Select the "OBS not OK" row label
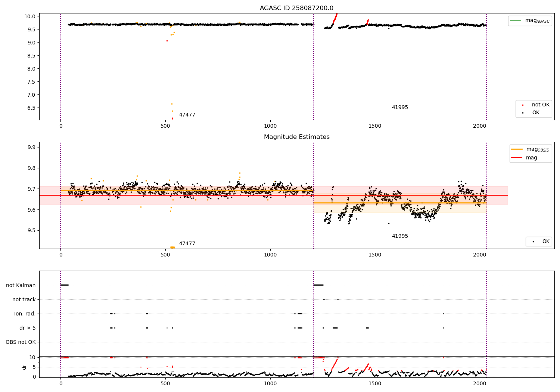 tap(21, 342)
